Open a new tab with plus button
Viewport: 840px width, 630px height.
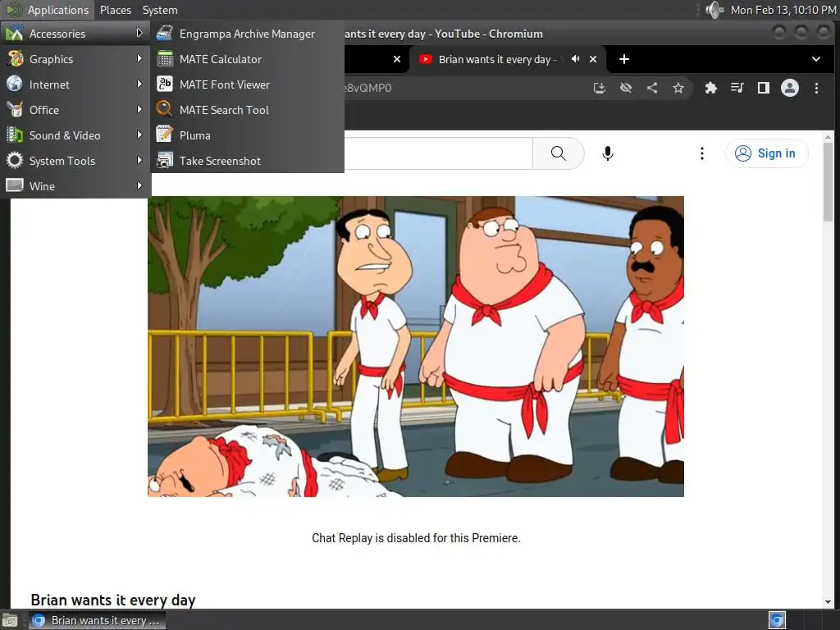pyautogui.click(x=624, y=59)
